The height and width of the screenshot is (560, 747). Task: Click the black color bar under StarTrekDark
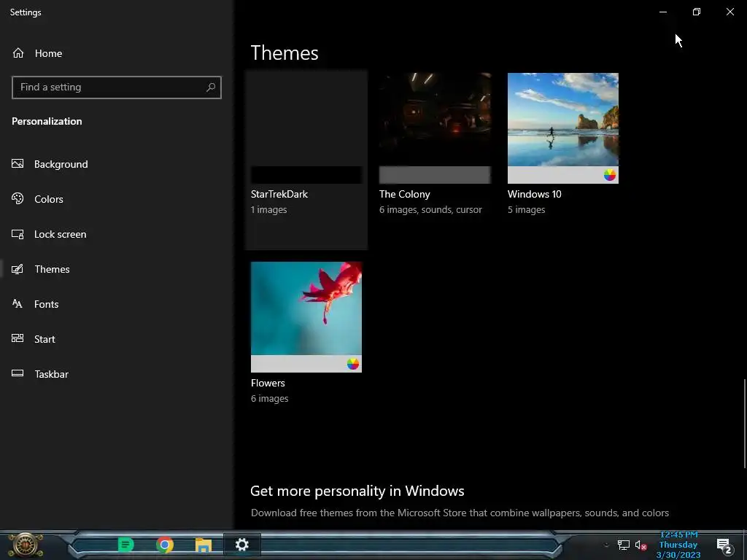pos(306,175)
